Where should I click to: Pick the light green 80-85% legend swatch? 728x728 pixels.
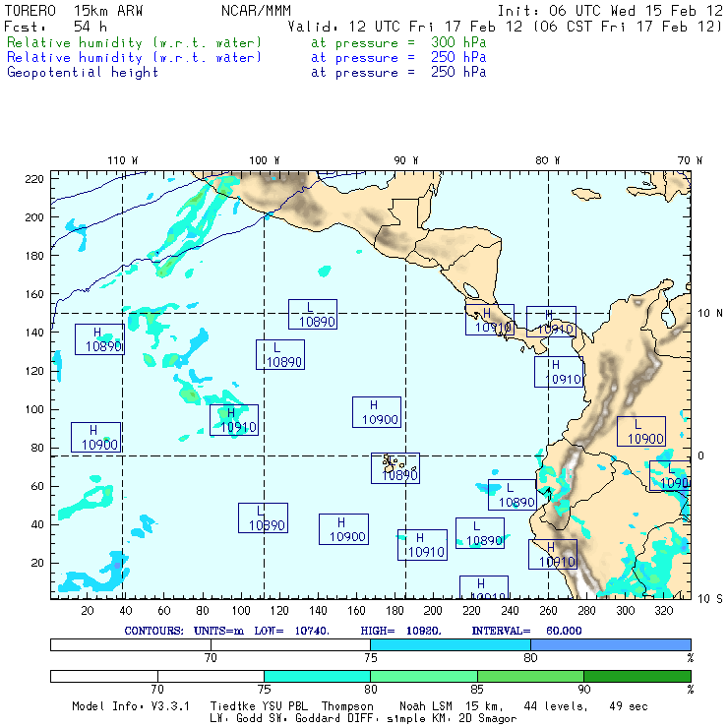point(423,676)
